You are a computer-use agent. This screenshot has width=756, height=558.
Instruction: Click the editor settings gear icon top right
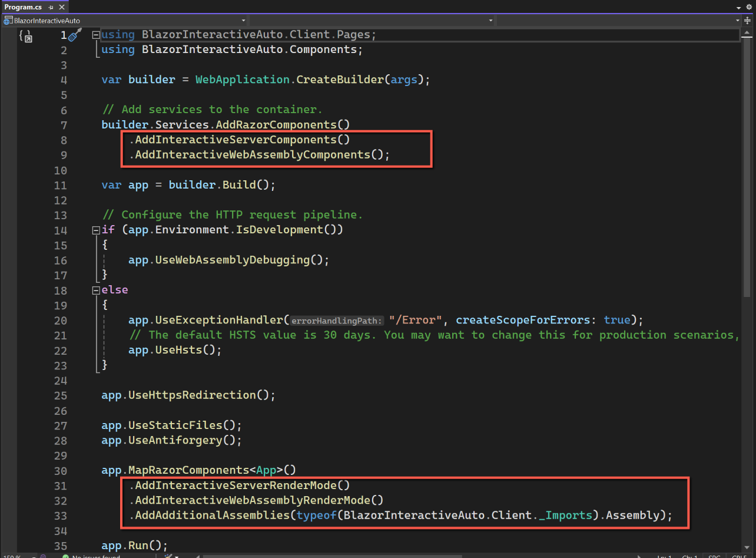tap(748, 6)
